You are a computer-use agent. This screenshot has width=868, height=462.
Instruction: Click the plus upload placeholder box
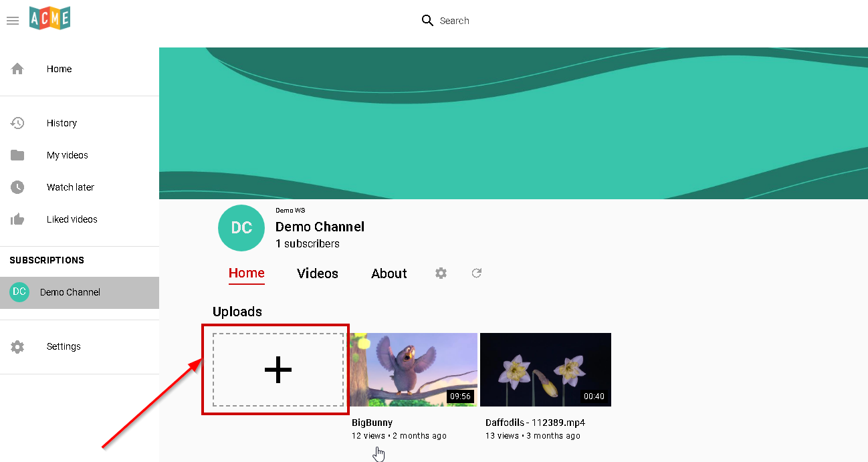click(x=278, y=370)
